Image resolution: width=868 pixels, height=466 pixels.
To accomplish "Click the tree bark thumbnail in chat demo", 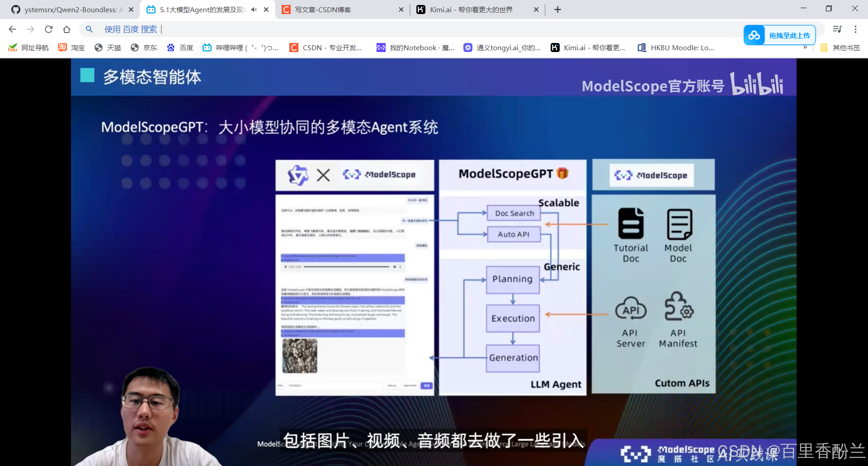I will pos(300,356).
